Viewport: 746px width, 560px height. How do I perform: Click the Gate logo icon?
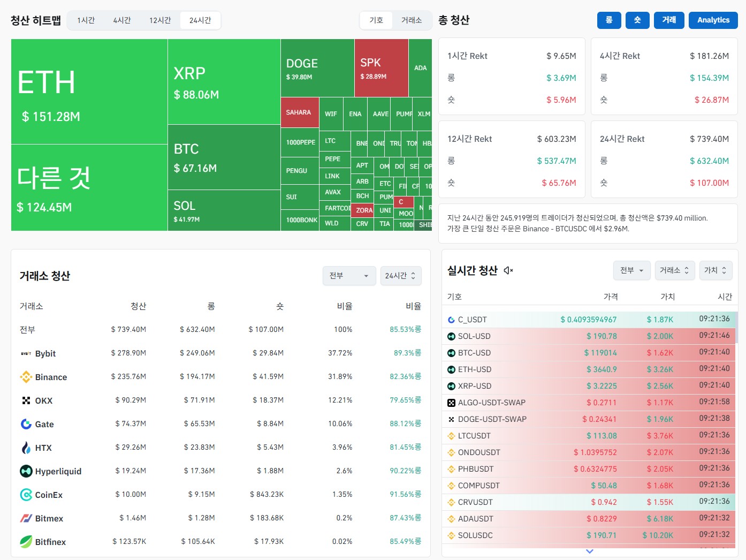click(x=26, y=424)
